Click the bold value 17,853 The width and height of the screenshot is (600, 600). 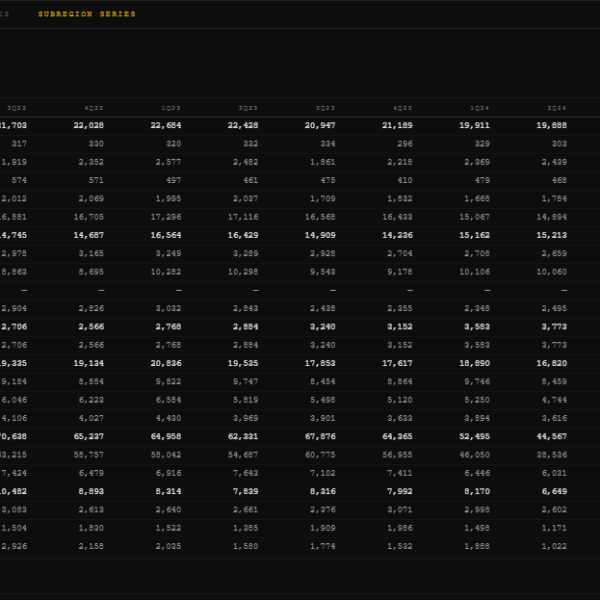click(x=320, y=364)
